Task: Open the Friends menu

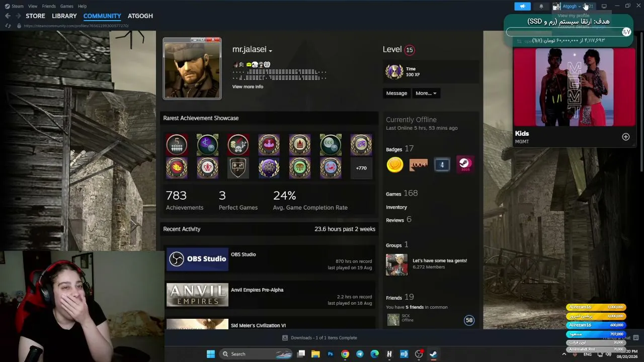Action: click(x=49, y=6)
